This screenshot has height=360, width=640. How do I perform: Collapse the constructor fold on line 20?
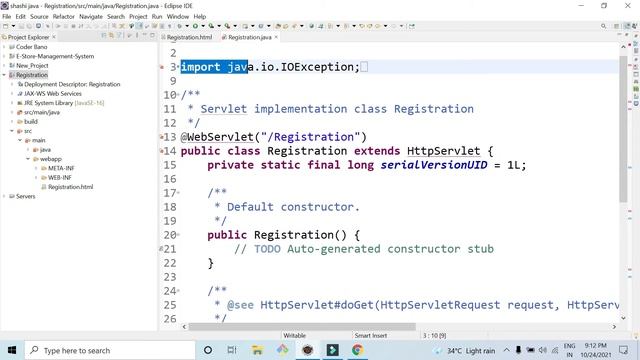click(x=178, y=235)
